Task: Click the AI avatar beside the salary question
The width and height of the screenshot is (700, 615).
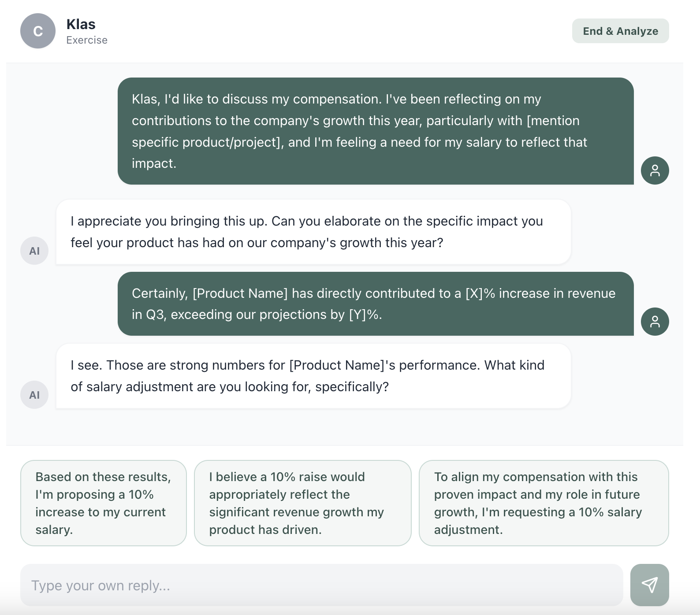Action: (x=34, y=395)
